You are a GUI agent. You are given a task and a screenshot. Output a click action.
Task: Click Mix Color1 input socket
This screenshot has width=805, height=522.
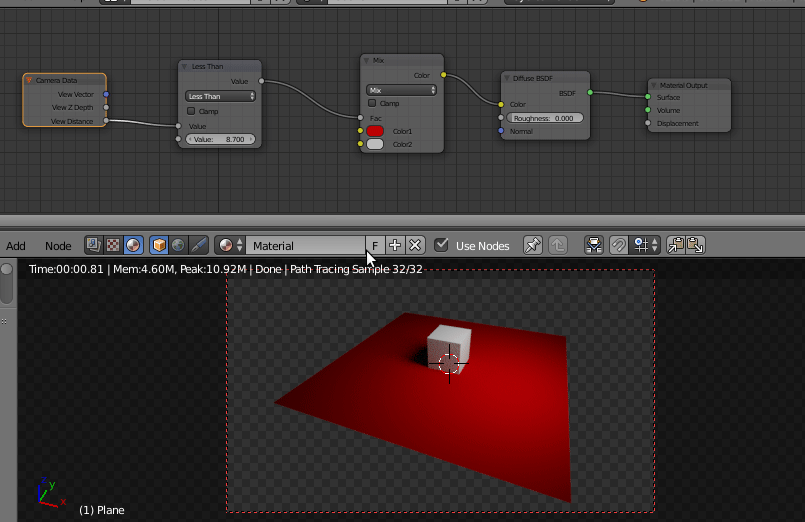coord(360,131)
